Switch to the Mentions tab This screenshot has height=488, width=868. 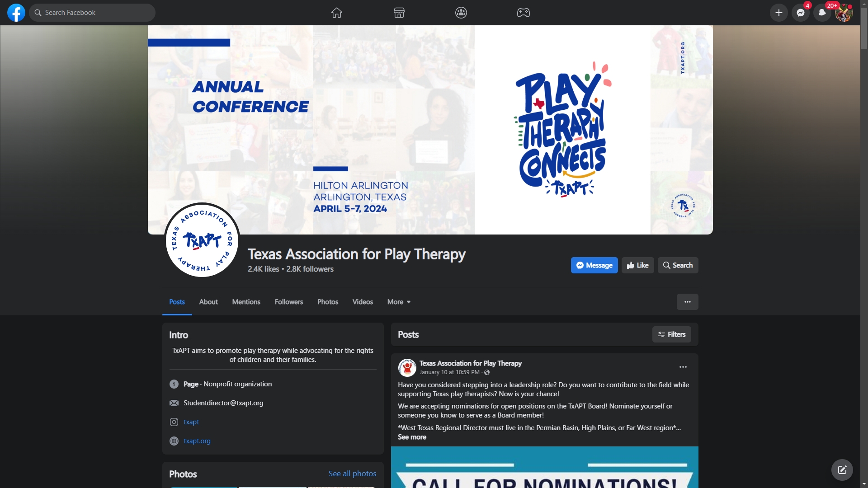click(x=246, y=302)
